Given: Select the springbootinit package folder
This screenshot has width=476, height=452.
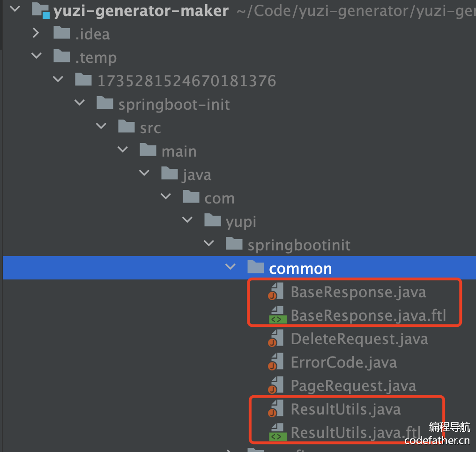Looking at the screenshot, I should click(x=298, y=245).
